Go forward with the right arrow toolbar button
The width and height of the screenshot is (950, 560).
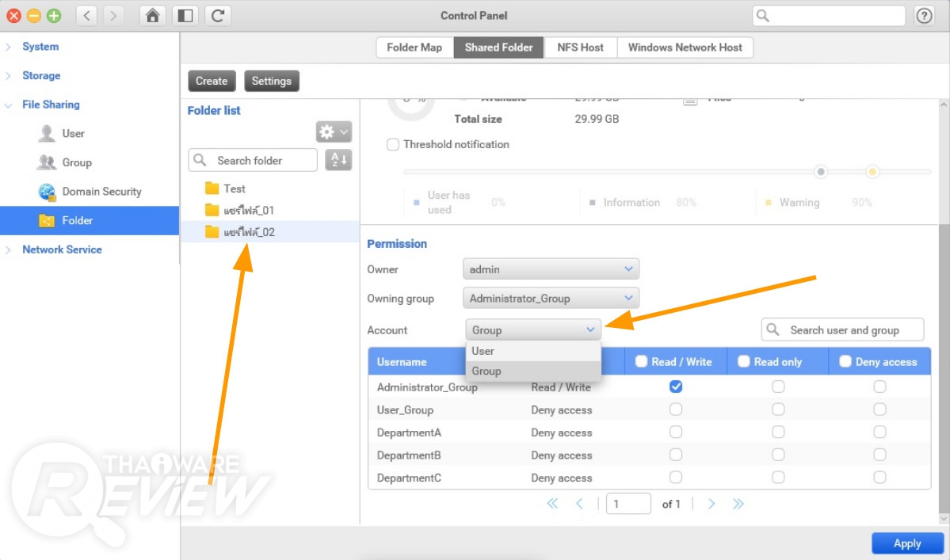113,15
